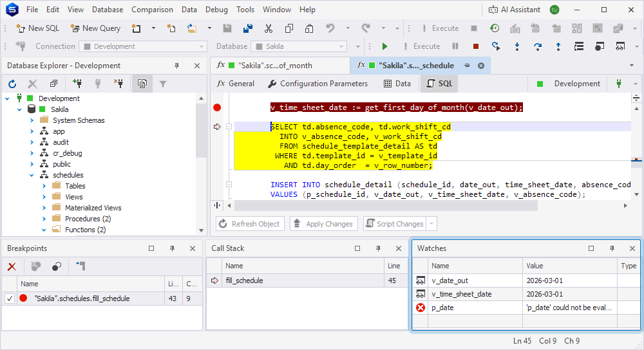Image resolution: width=644 pixels, height=350 pixels.
Task: Expand the app schema node
Action: [x=32, y=131]
